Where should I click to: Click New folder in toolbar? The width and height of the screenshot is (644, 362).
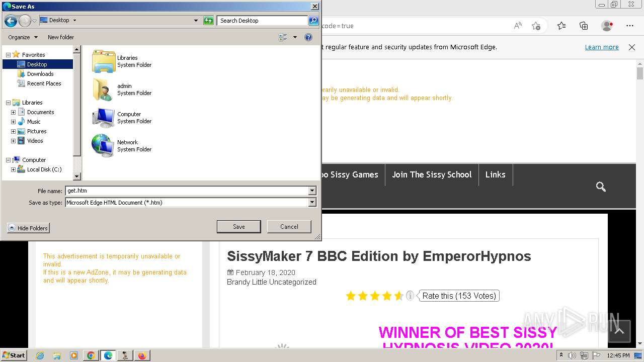click(x=61, y=37)
